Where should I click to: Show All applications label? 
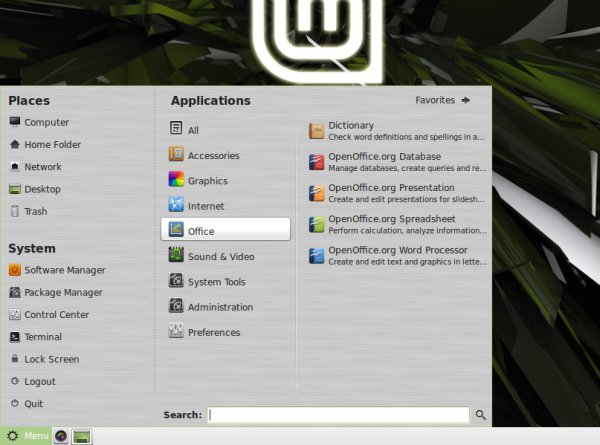[x=193, y=130]
